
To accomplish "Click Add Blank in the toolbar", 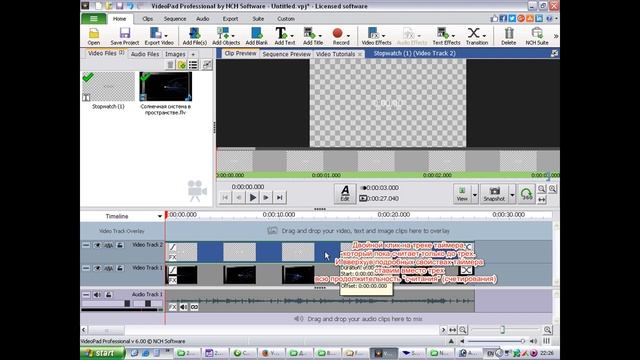I will [256, 36].
